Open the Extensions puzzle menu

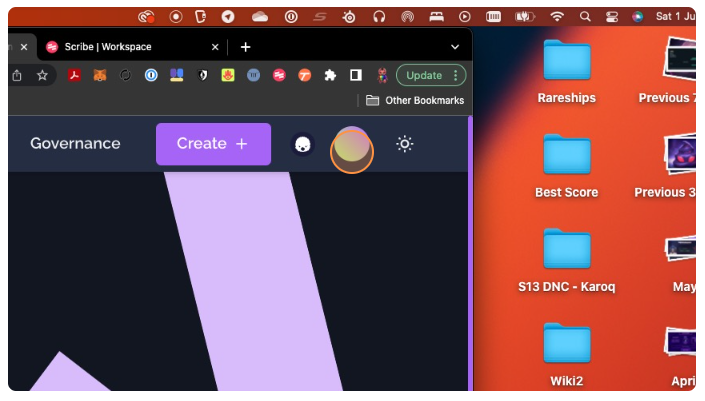pyautogui.click(x=330, y=75)
